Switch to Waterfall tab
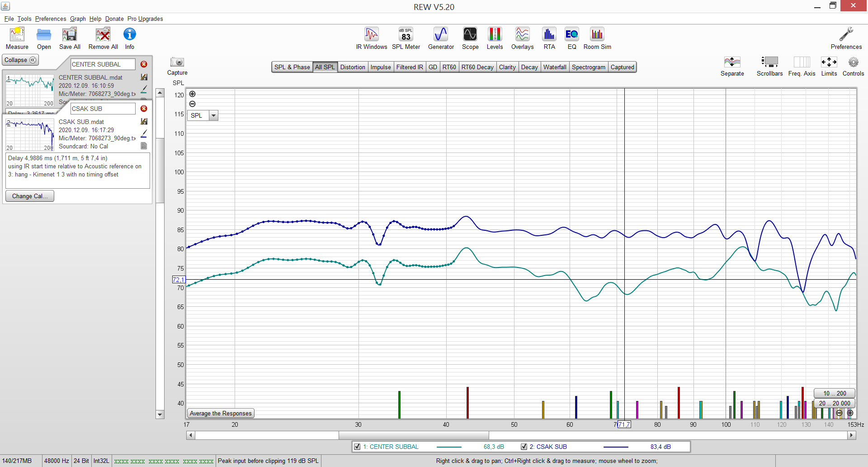Screen dimensions: 868x467 (x=555, y=67)
